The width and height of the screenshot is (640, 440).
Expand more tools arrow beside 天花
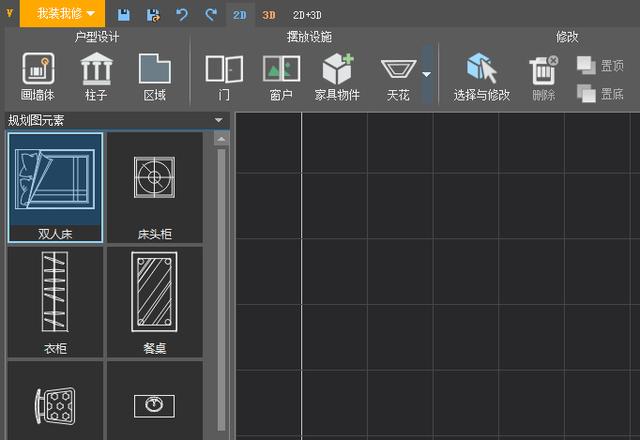coord(427,74)
